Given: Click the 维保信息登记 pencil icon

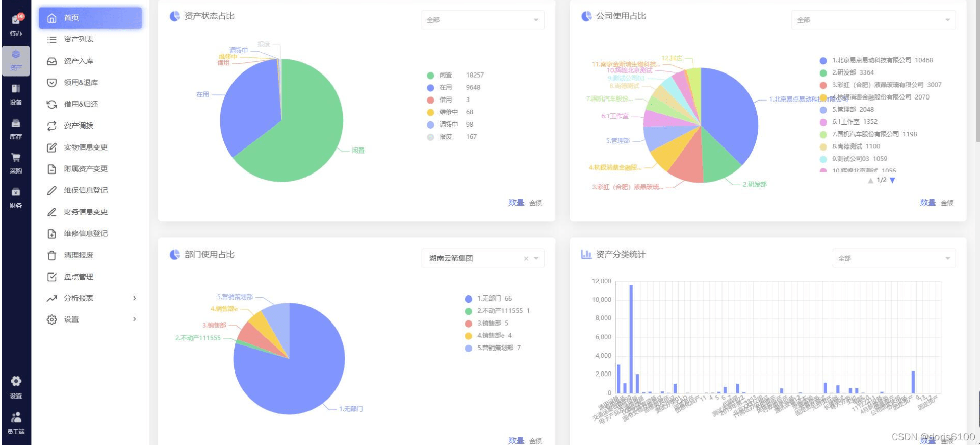Looking at the screenshot, I should [51, 190].
